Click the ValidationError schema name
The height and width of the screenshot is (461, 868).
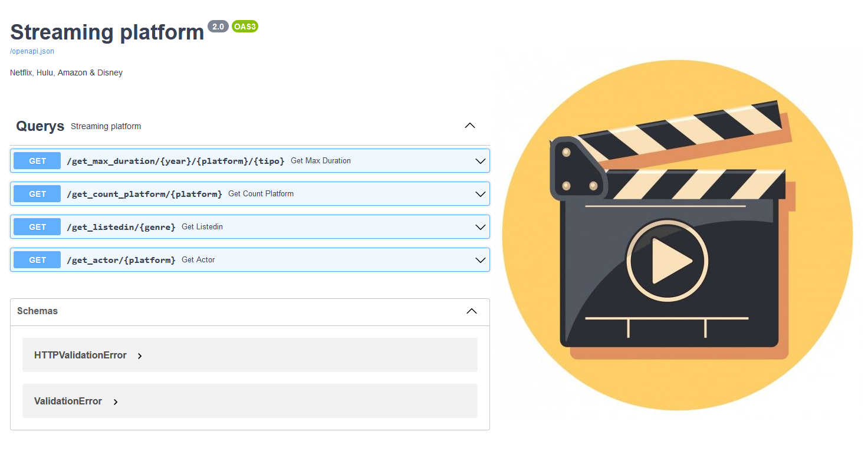68,401
